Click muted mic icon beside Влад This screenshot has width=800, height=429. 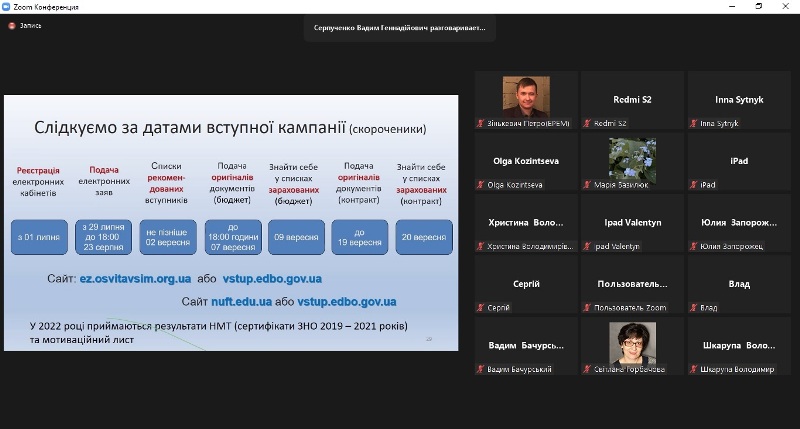click(x=693, y=308)
